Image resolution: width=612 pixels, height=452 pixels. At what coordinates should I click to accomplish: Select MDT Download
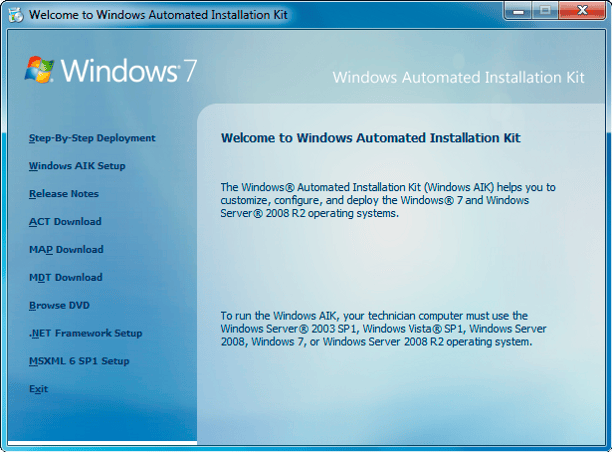pyautogui.click(x=66, y=278)
